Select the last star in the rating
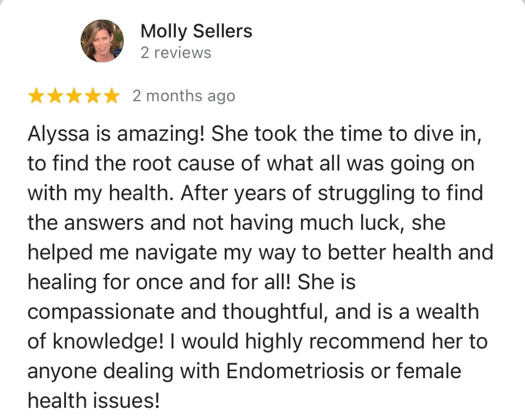 tap(111, 96)
